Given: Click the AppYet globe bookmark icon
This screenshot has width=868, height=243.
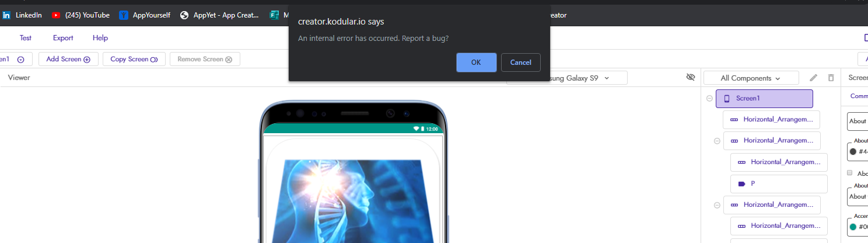Looking at the screenshot, I should [184, 15].
